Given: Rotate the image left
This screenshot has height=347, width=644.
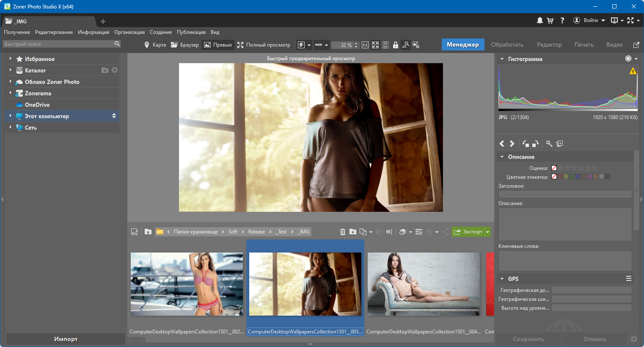Looking at the screenshot, I should [x=526, y=144].
